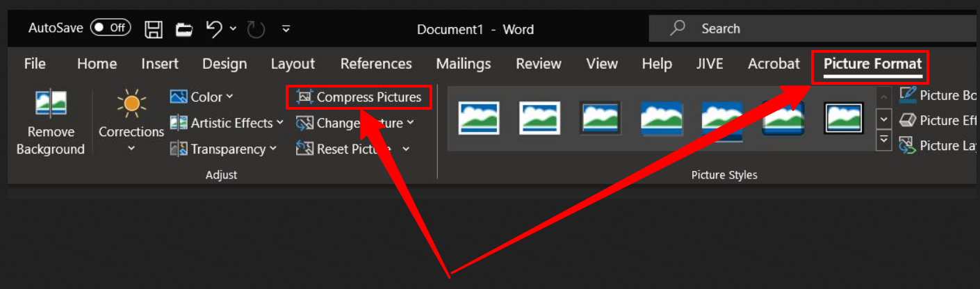Select the first picture style thumbnail

point(479,118)
